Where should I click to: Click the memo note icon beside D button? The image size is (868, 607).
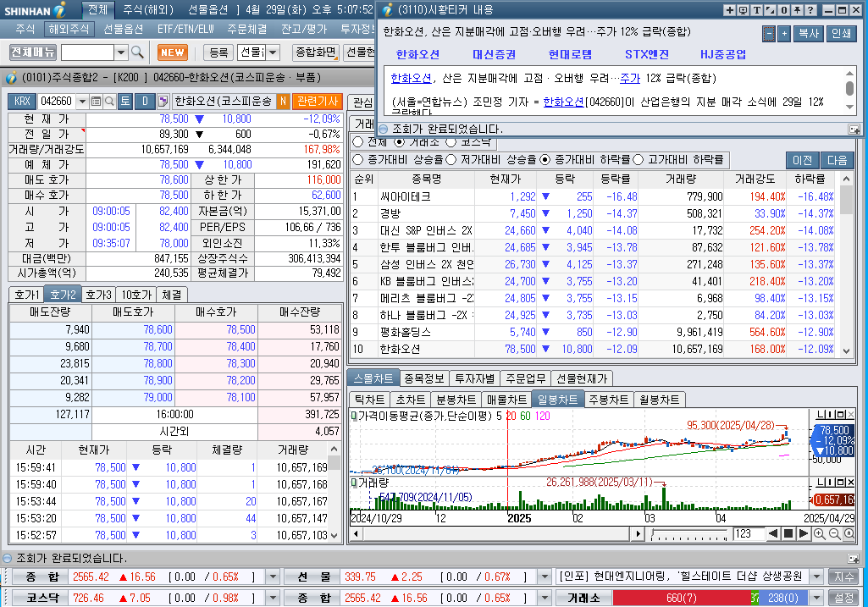click(163, 102)
